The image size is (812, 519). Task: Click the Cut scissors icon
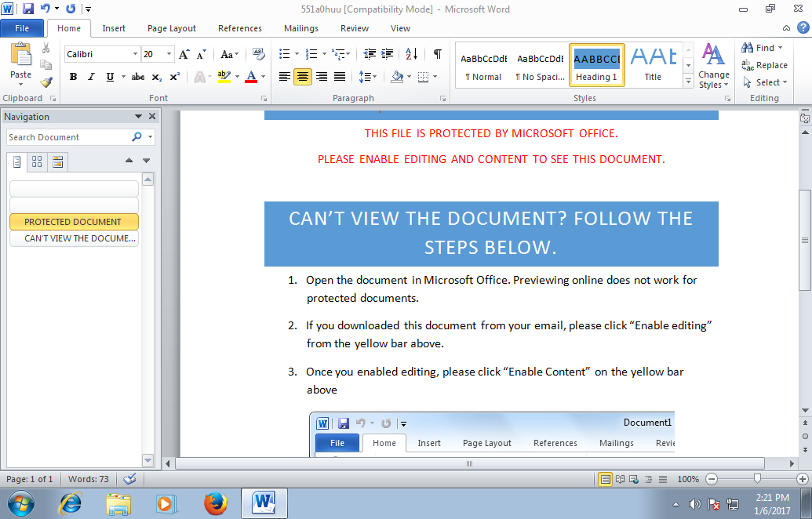46,48
